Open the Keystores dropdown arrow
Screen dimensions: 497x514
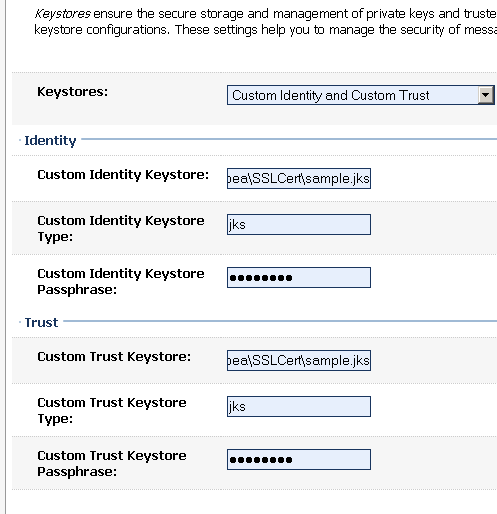486,95
